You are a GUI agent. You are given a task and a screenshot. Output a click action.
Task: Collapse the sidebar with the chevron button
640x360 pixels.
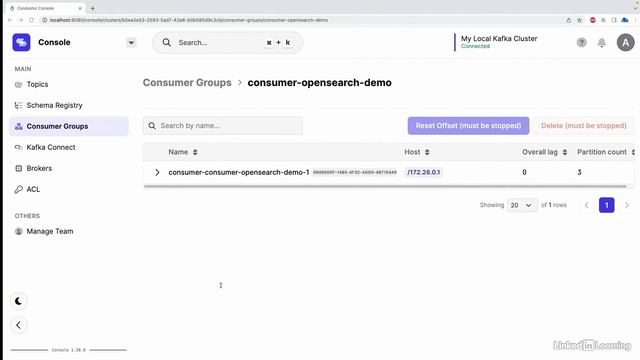click(x=18, y=325)
